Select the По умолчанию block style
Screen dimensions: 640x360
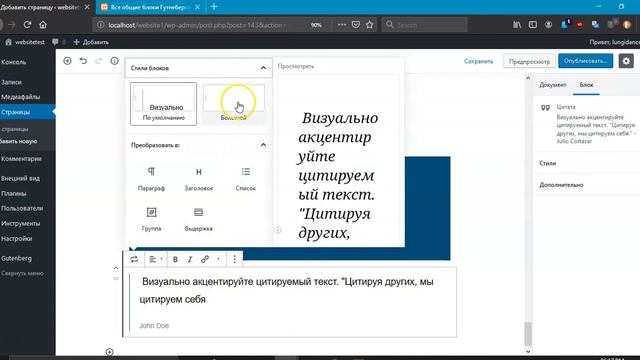pos(163,104)
